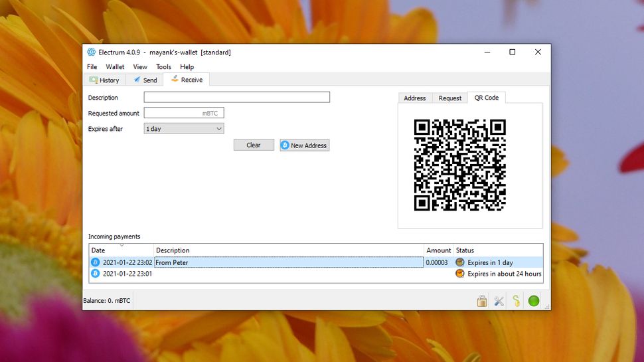Viewport: 644px width, 362px height.
Task: Click 'Expires in about 24 hours' status text
Action: coord(505,274)
